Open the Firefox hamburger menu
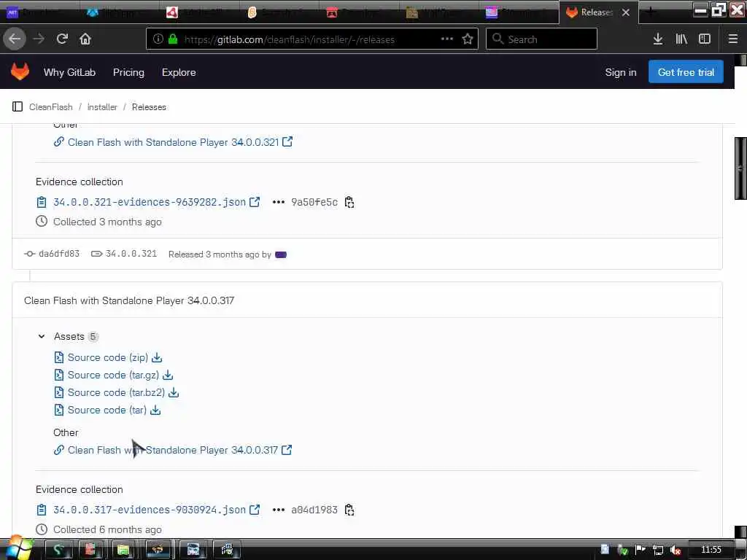The height and width of the screenshot is (560, 747). (733, 39)
